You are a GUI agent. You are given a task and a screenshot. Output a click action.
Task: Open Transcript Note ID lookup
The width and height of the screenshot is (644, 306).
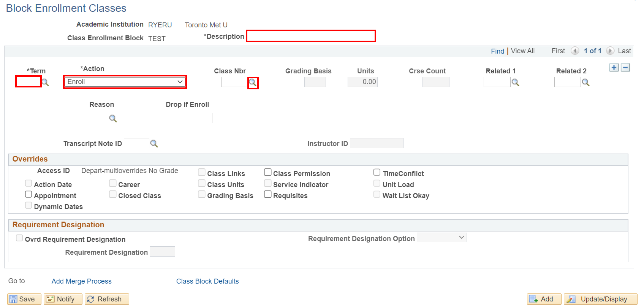pos(154,144)
